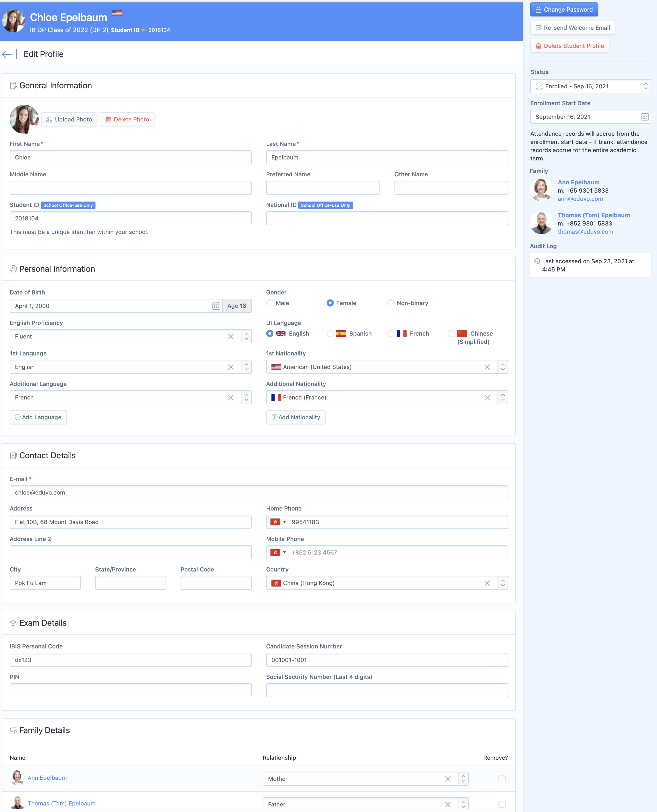The image size is (657, 812).
Task: Open the ann@eduvo.com email link
Action: point(581,199)
